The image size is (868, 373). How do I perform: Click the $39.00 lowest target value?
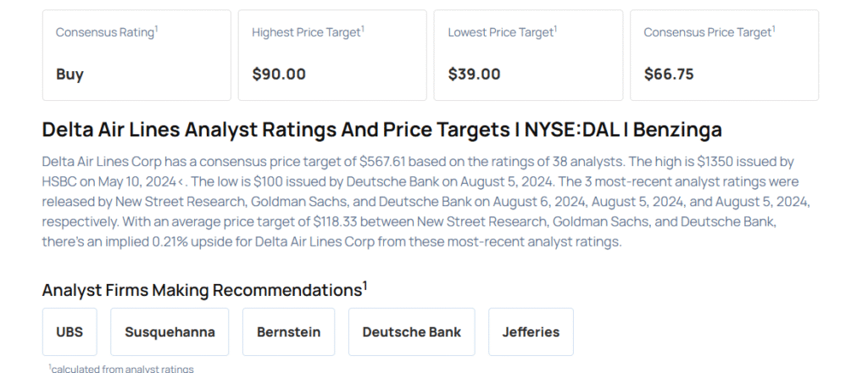tap(475, 74)
